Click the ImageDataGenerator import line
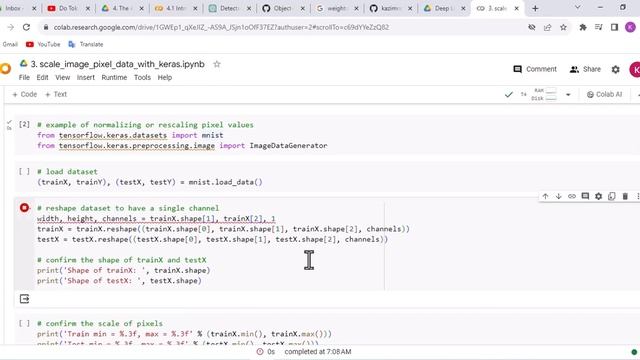This screenshot has height=360, width=640. point(182,146)
